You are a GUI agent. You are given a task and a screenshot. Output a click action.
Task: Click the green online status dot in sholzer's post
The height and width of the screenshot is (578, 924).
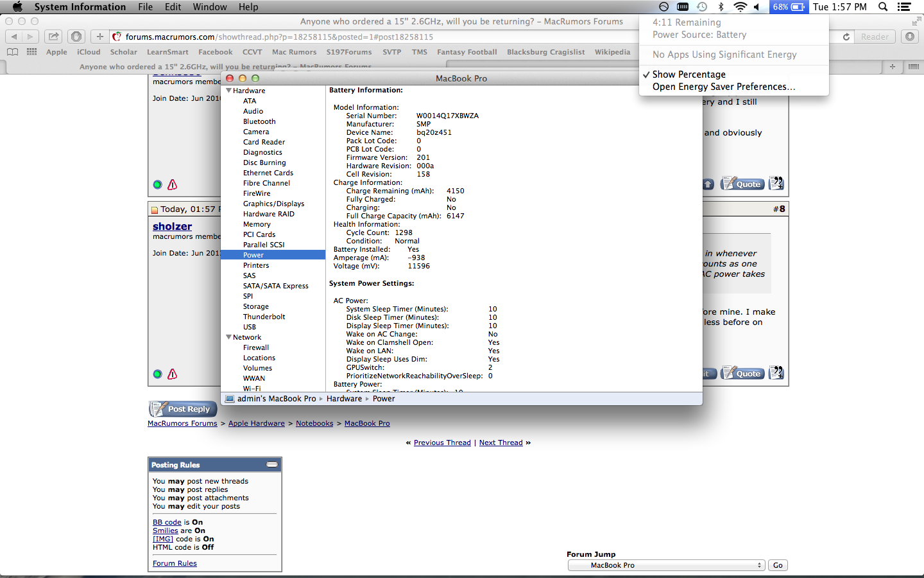pos(158,374)
